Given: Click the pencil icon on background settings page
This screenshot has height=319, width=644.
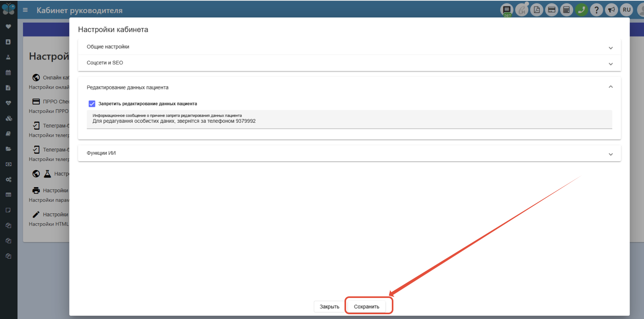Looking at the screenshot, I should point(36,215).
